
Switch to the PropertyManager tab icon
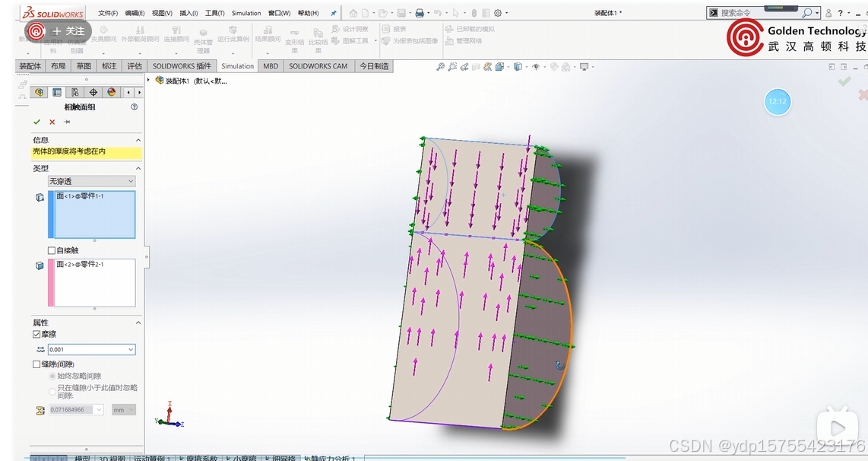click(57, 92)
